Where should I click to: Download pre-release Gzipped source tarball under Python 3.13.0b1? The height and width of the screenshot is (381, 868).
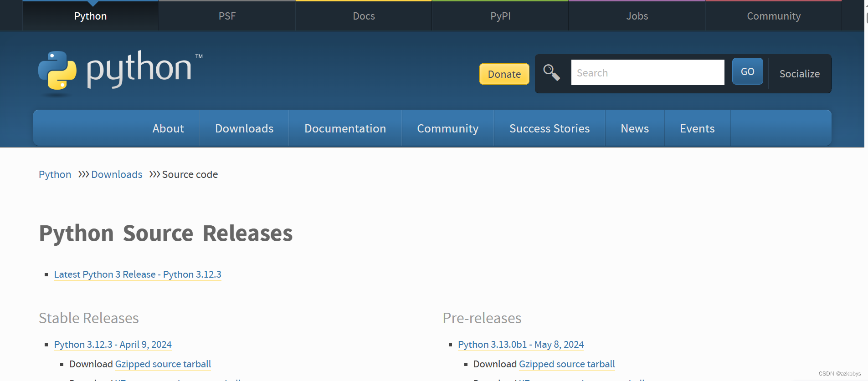(x=567, y=364)
